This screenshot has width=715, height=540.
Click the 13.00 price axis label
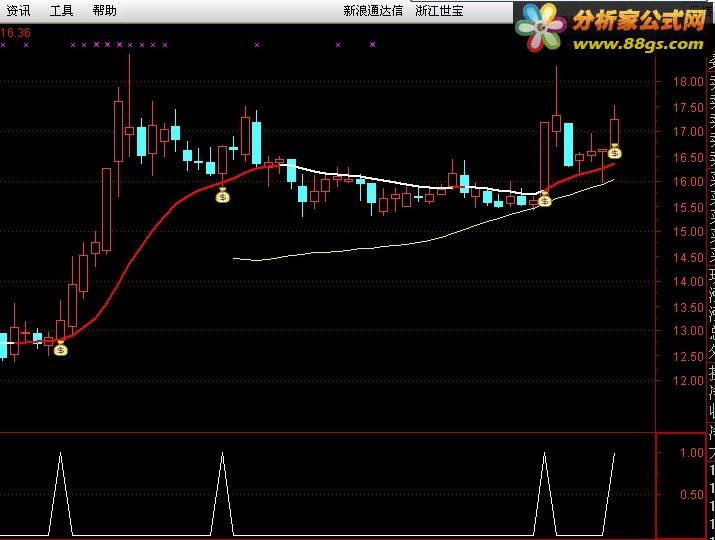pyautogui.click(x=689, y=331)
